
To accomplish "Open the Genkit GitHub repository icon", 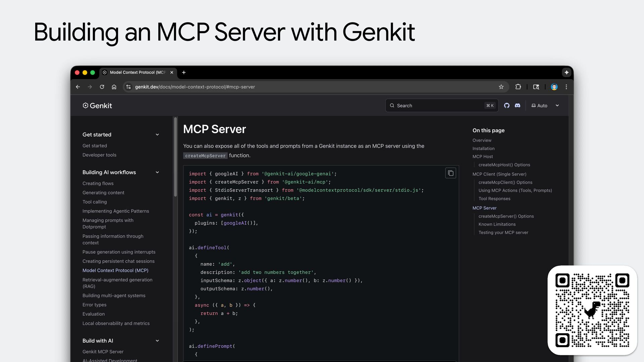I will pos(506,106).
